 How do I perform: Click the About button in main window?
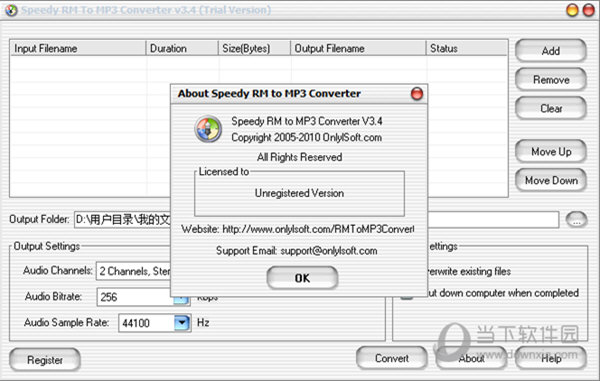[471, 358]
